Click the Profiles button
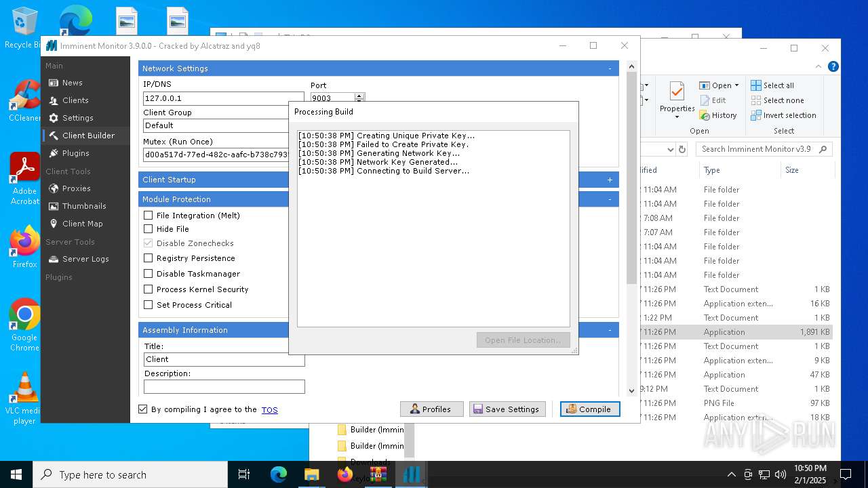This screenshot has width=868, height=488. pos(432,409)
